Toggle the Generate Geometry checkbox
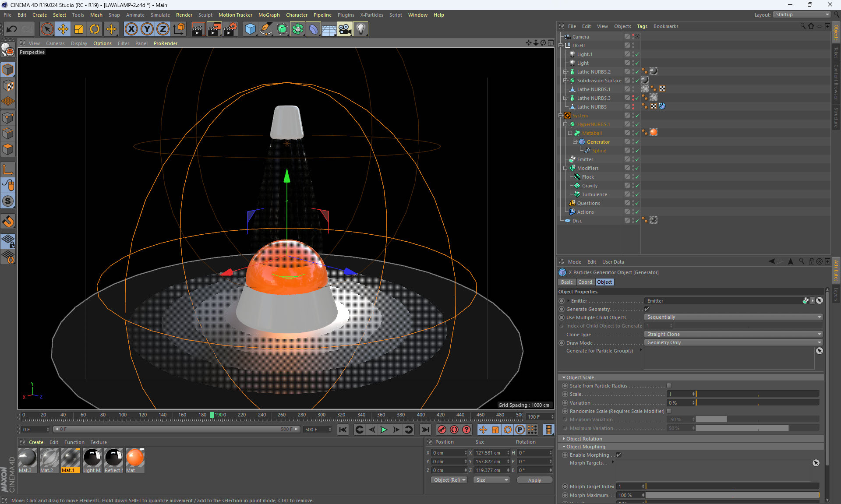Image resolution: width=841 pixels, height=504 pixels. (647, 309)
